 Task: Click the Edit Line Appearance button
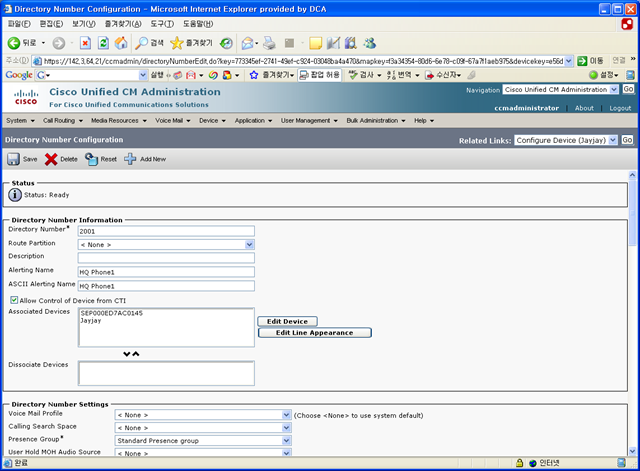pos(315,333)
